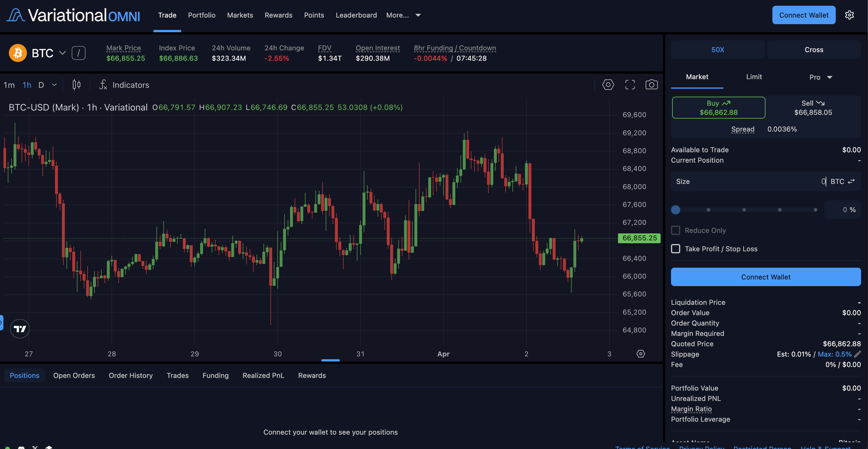Switch to the Open Orders tab
Viewport: 868px width, 449px height.
point(74,375)
